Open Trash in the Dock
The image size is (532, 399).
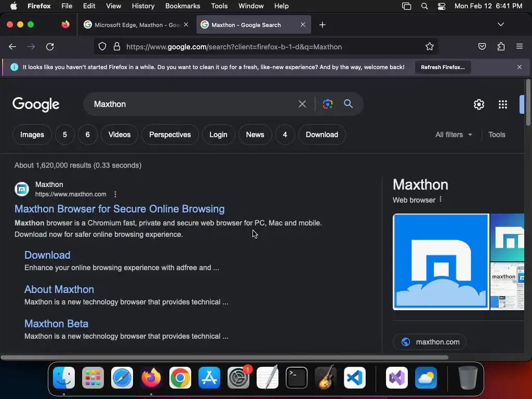[x=468, y=378]
